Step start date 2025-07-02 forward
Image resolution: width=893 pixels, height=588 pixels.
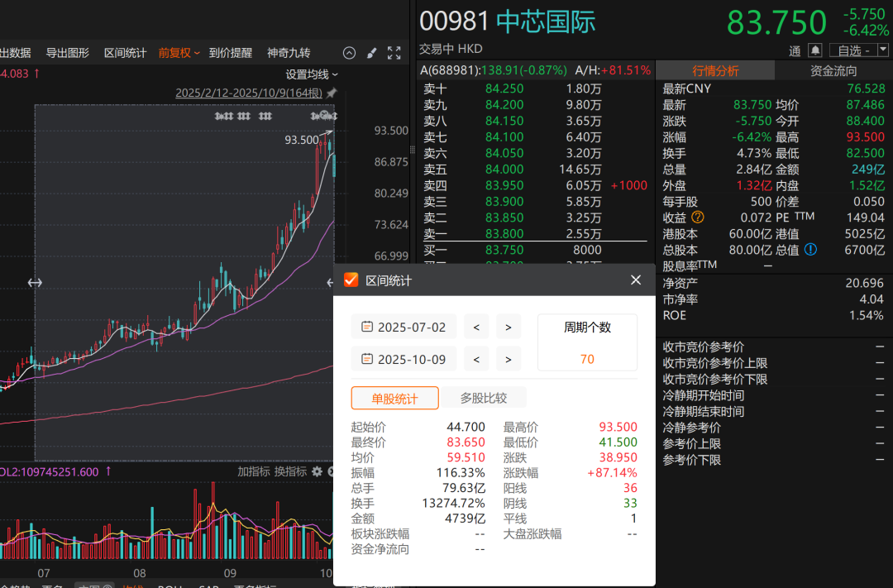(x=508, y=327)
